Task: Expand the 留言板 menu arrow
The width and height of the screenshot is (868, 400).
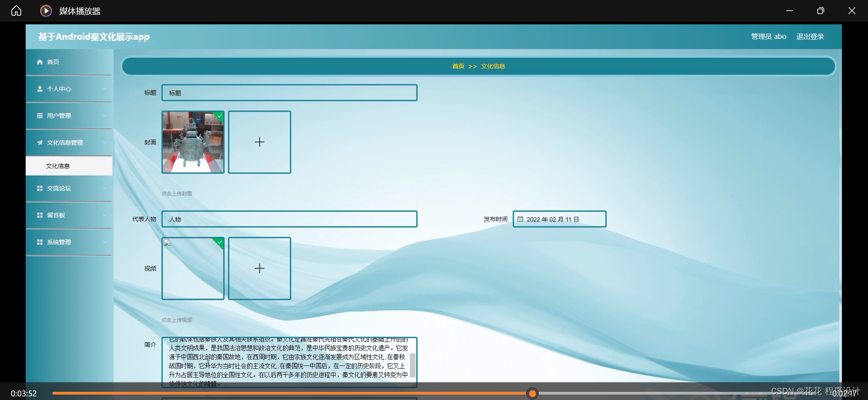Action: (x=104, y=215)
